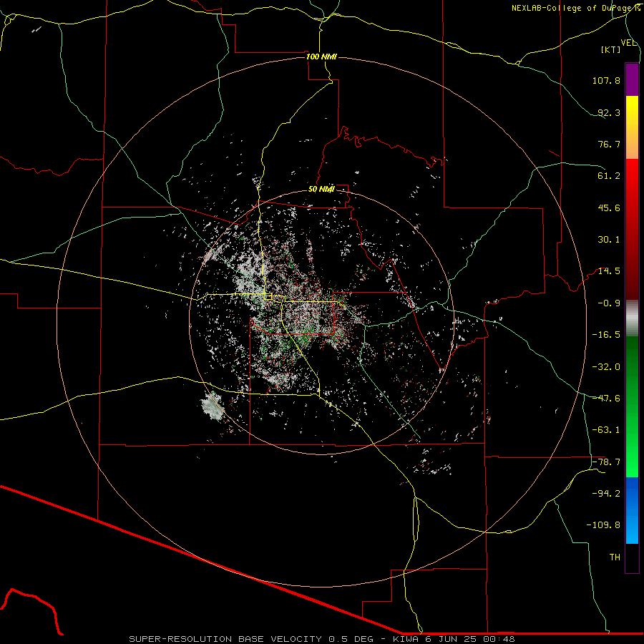Click the isolated gray echo cluster southwest of radar
The width and height of the screenshot is (644, 644).
coord(213,406)
